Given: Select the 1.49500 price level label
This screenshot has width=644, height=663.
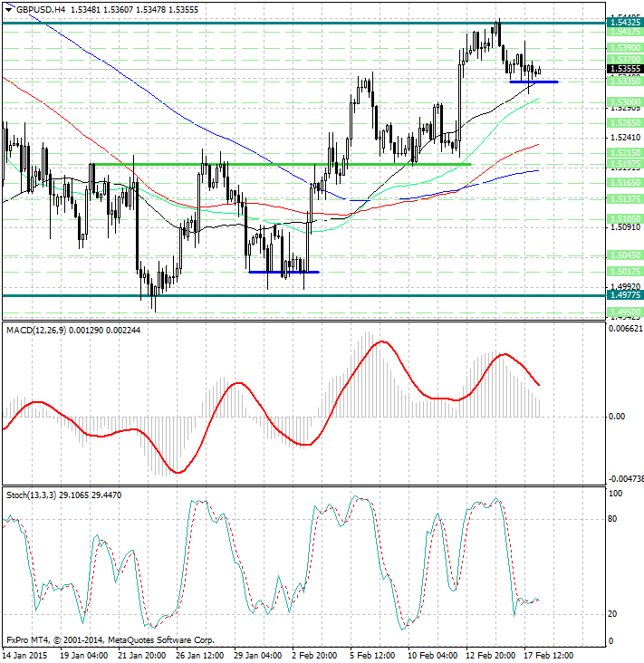Looking at the screenshot, I should tap(625, 312).
